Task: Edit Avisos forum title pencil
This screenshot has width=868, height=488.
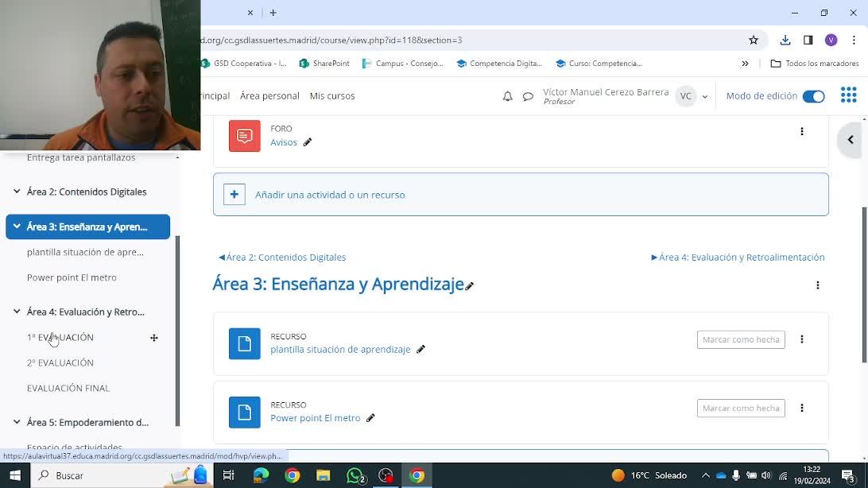Action: (x=308, y=142)
